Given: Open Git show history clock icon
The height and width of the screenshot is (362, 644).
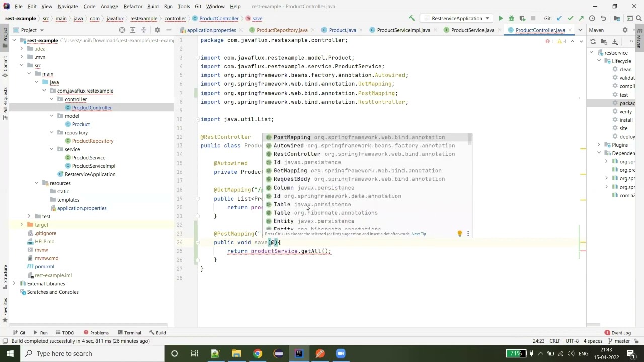Looking at the screenshot, I should (x=592, y=19).
